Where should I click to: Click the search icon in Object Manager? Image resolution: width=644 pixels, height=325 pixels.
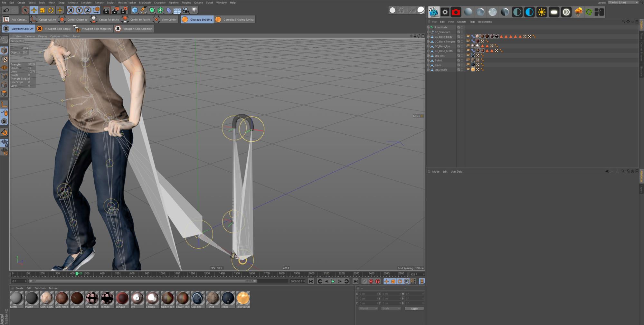point(623,22)
